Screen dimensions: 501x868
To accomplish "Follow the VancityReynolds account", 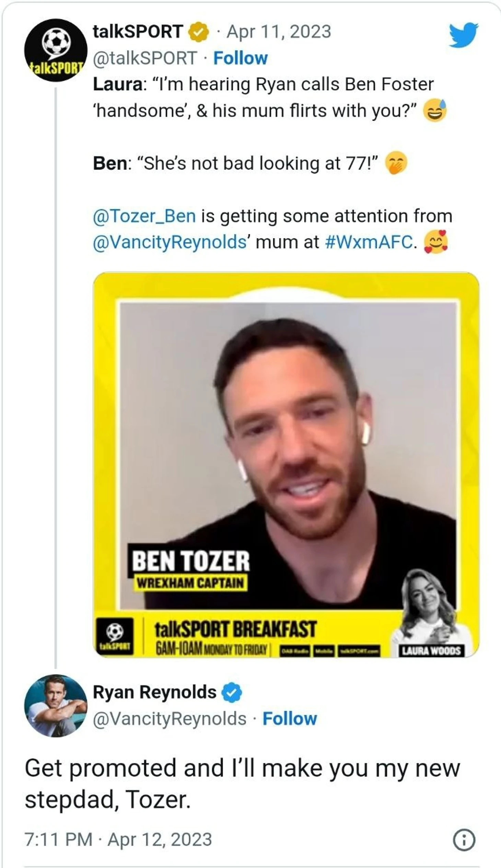I will 290,719.
